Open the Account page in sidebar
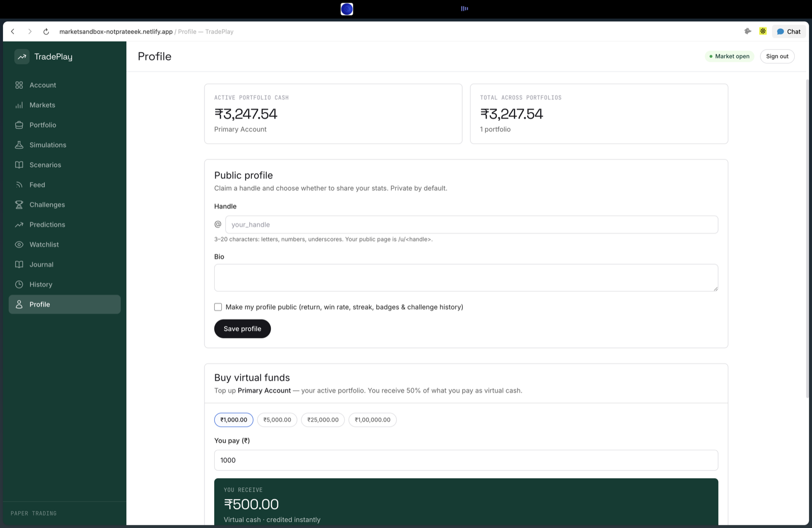Image resolution: width=812 pixels, height=528 pixels. tap(64, 85)
